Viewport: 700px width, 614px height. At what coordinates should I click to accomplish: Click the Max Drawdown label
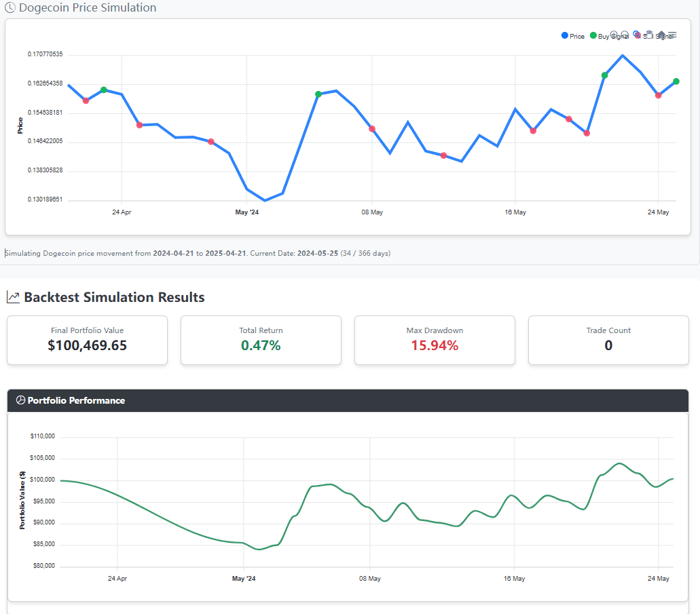(x=435, y=330)
